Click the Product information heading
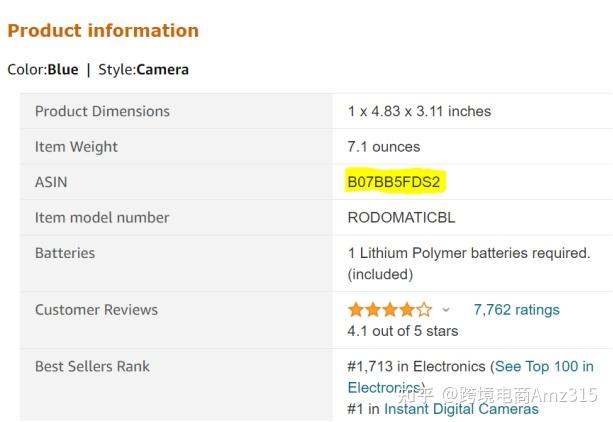 tap(103, 31)
